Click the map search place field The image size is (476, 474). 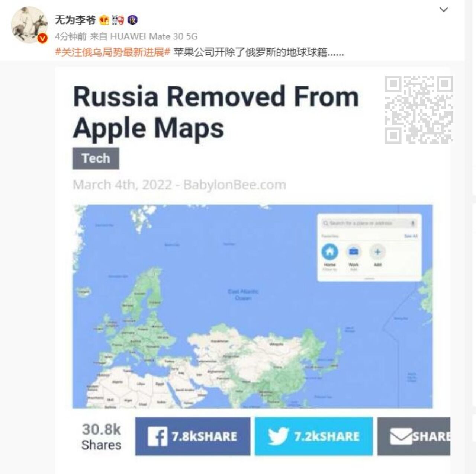[x=369, y=223]
